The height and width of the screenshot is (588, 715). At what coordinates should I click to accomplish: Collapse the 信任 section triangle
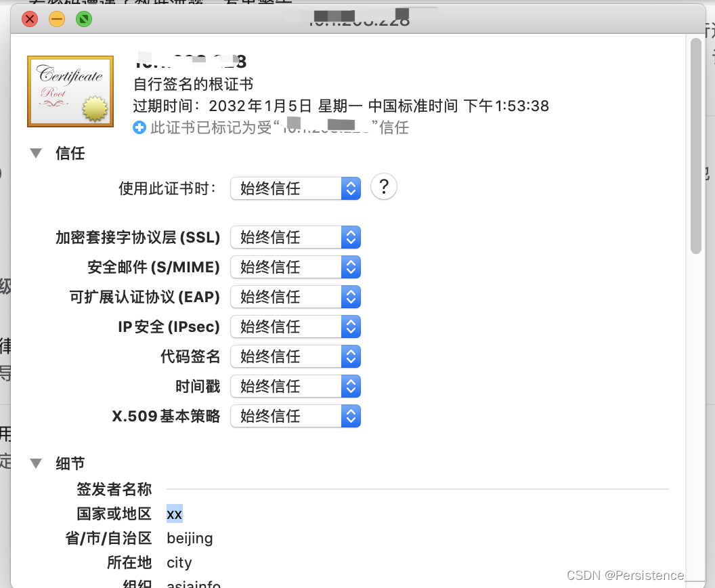(x=36, y=153)
